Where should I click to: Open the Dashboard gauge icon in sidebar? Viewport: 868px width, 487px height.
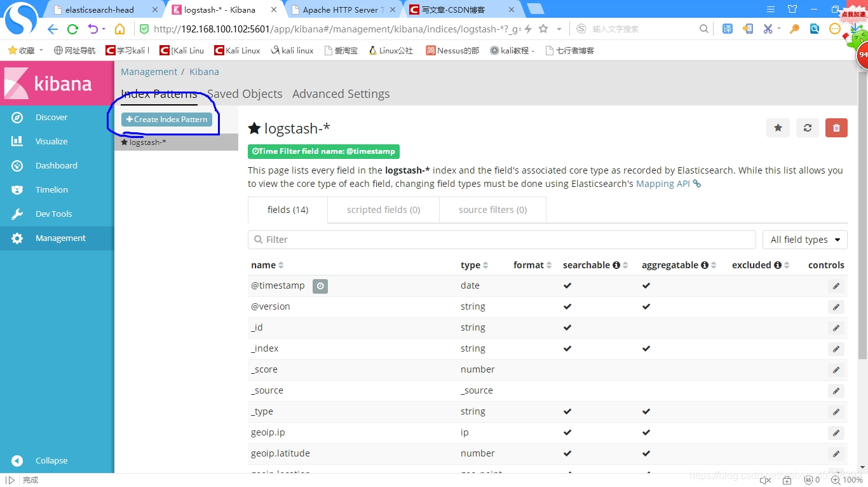17,166
